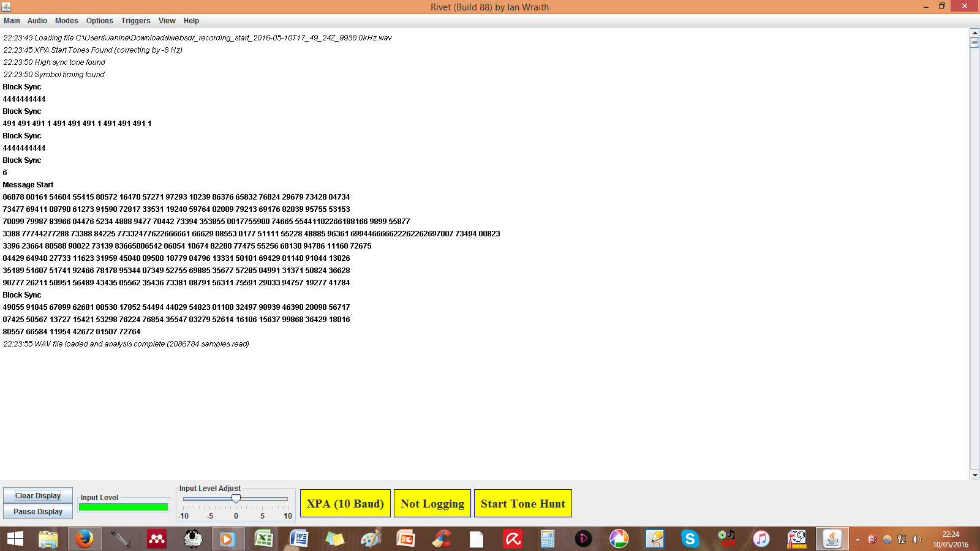The width and height of the screenshot is (980, 551).
Task: Open Skype from the taskbar
Action: click(690, 539)
